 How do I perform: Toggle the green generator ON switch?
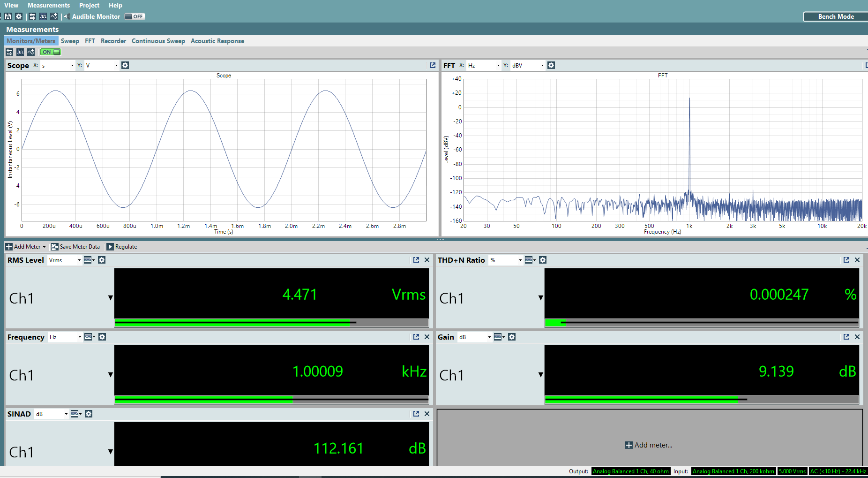click(51, 52)
